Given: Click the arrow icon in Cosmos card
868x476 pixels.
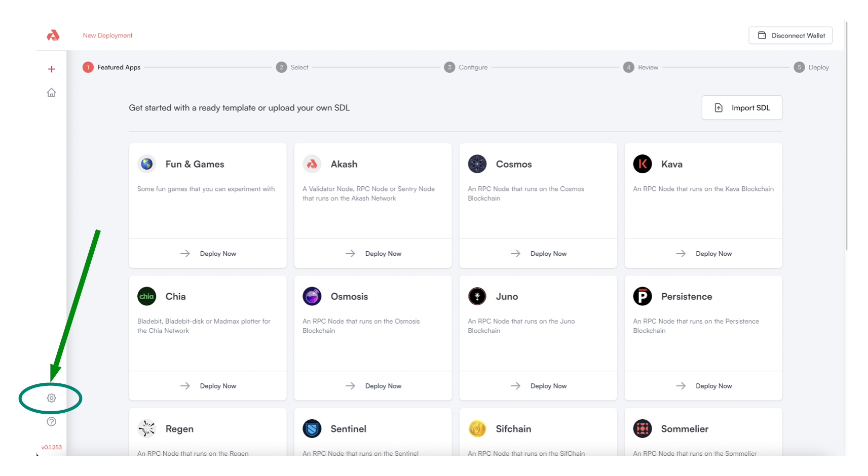Looking at the screenshot, I should [515, 253].
